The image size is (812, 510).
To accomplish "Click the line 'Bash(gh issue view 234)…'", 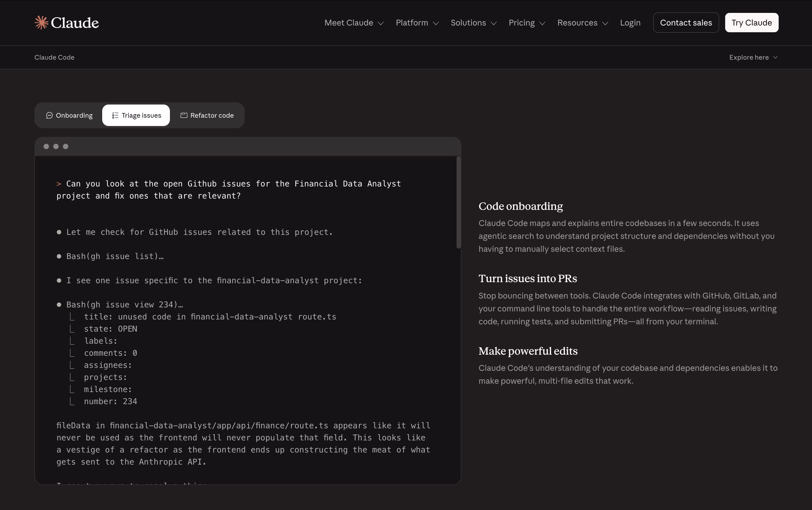I will point(124,304).
